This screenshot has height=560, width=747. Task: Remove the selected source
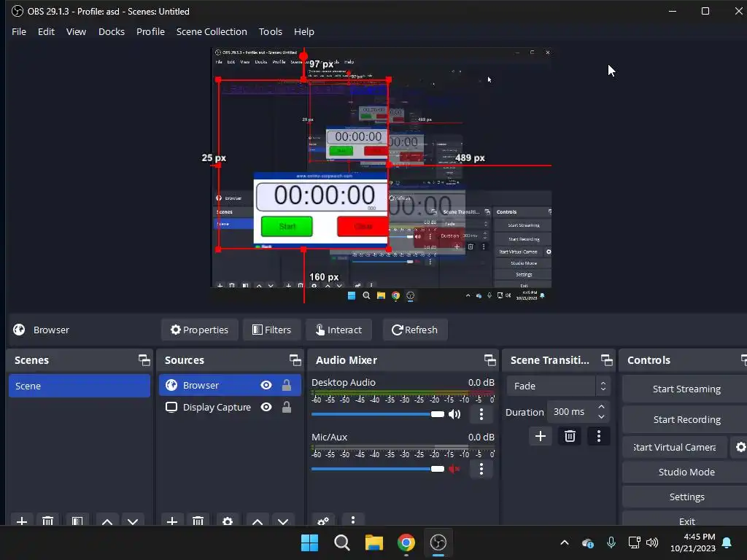coord(198,521)
